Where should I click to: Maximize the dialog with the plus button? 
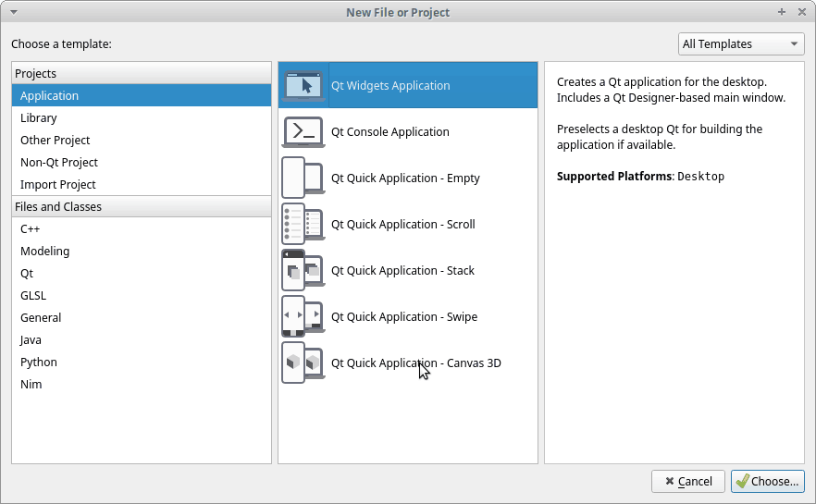(x=782, y=11)
